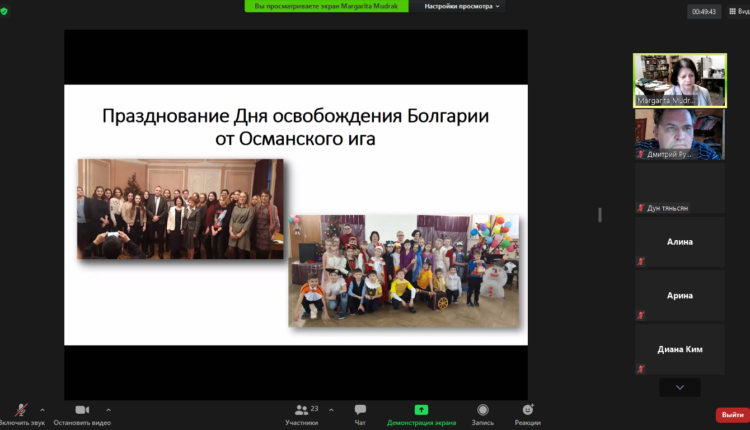Click the microphone icon to unmute audio
The height and width of the screenshot is (430, 750).
click(21, 410)
